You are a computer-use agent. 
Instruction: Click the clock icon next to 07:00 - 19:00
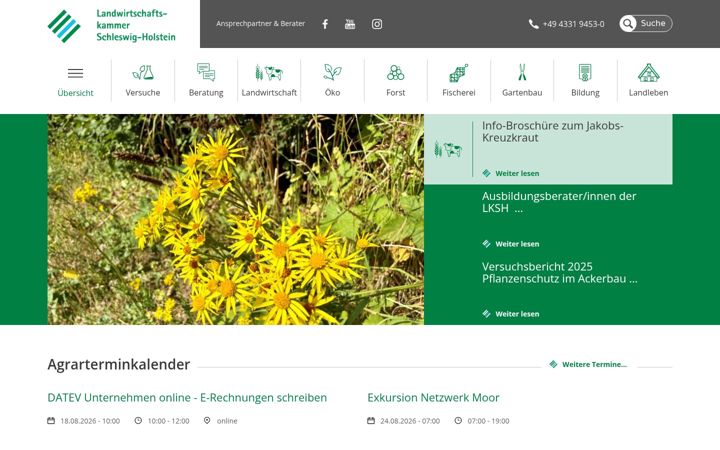pyautogui.click(x=458, y=421)
